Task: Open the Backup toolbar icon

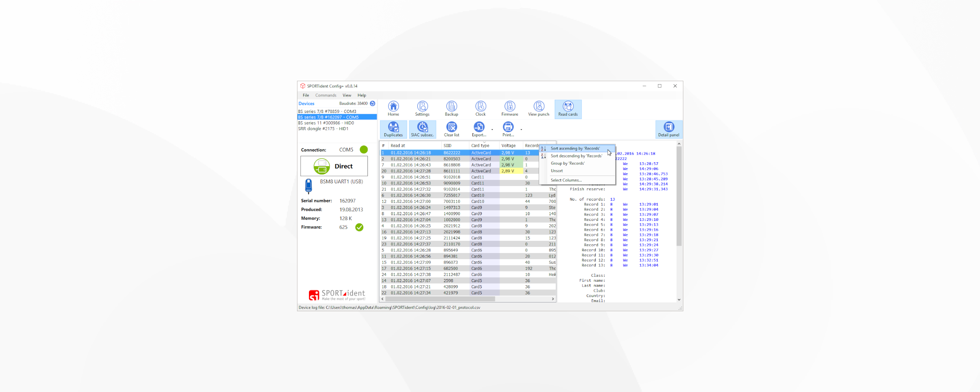Action: click(x=451, y=109)
